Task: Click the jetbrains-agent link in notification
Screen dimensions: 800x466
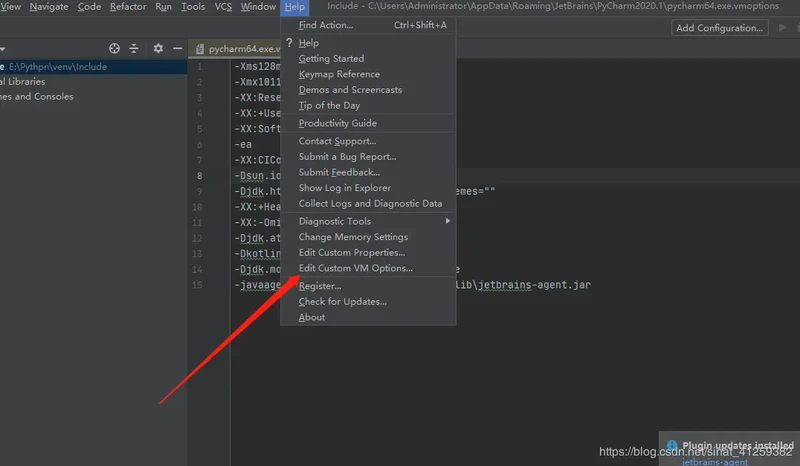Action: point(715,462)
